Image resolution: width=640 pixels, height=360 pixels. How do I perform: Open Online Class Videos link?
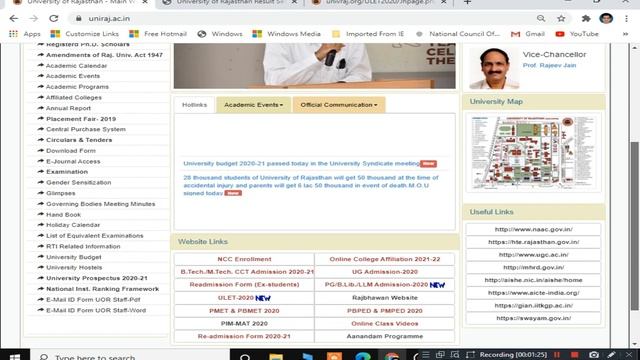(x=384, y=323)
